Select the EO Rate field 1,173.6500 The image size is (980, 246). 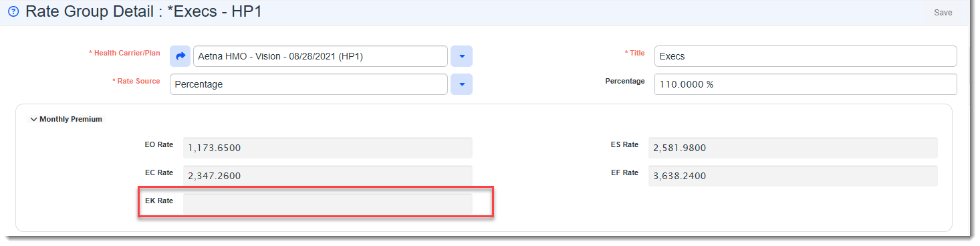point(328,148)
